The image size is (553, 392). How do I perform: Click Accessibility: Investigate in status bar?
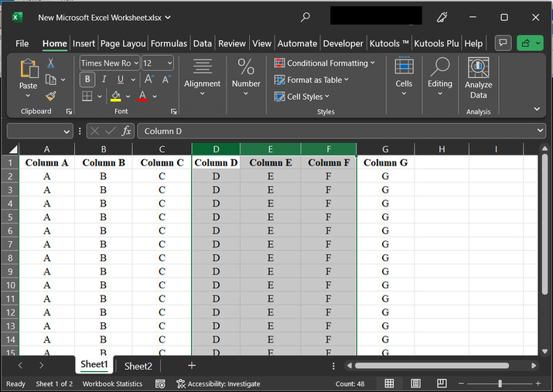218,383
